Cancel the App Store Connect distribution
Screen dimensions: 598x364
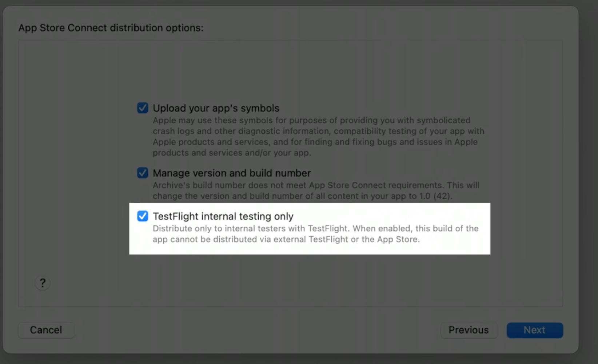point(46,330)
